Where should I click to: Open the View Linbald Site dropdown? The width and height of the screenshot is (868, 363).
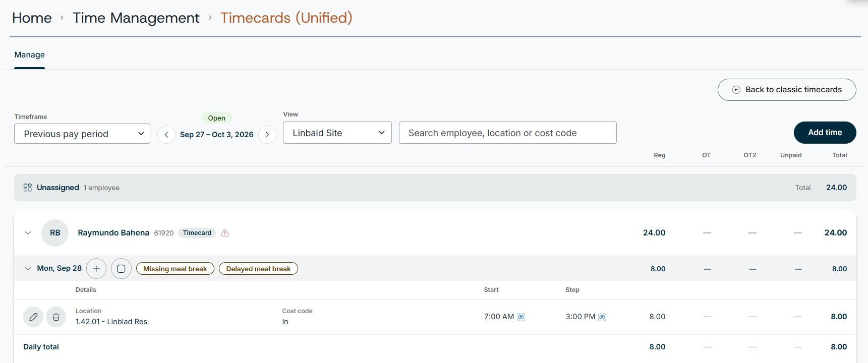[x=337, y=133]
